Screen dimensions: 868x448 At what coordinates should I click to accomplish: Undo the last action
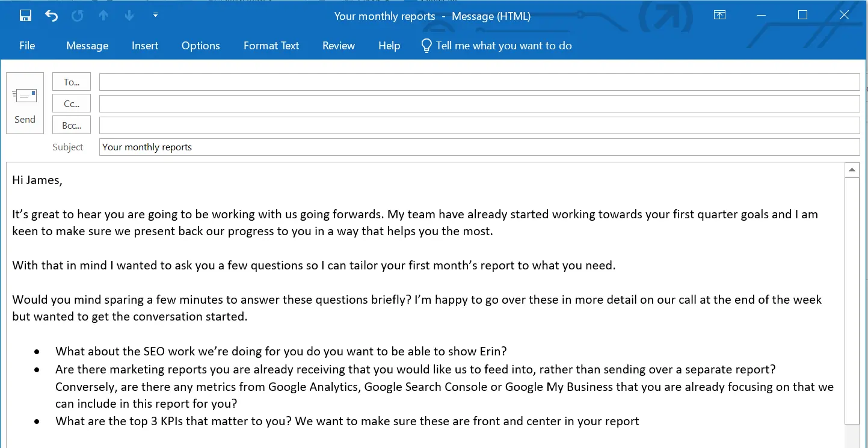[x=51, y=15]
